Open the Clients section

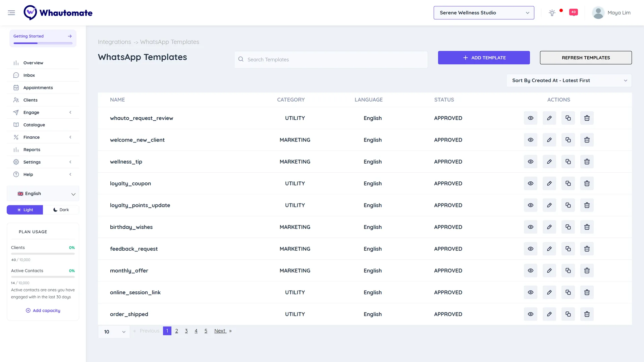point(43,100)
